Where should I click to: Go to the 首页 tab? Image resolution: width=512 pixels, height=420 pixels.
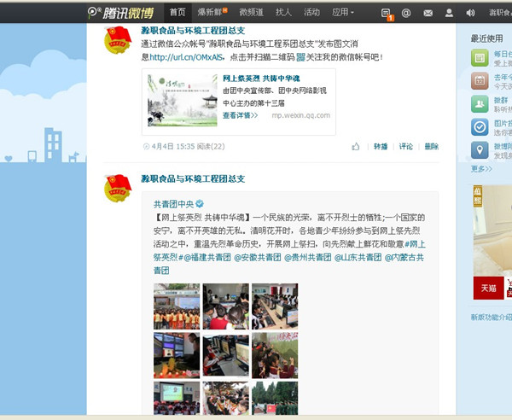(x=177, y=13)
